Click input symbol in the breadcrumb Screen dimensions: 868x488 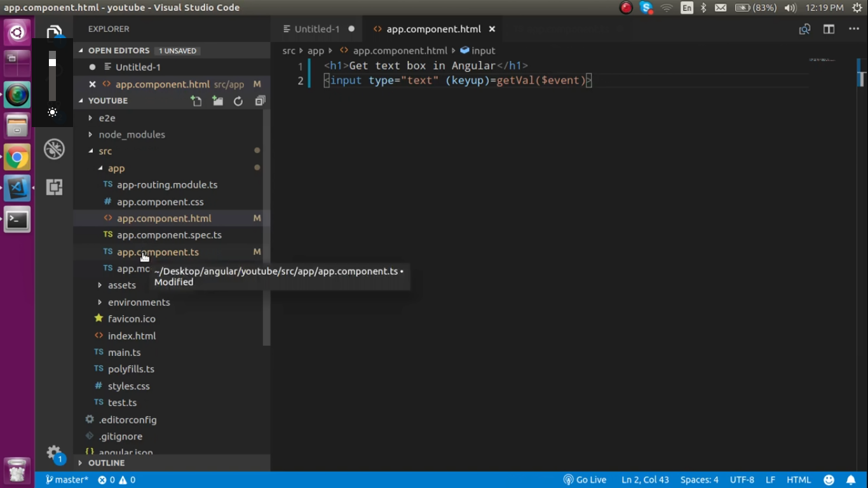pos(477,51)
